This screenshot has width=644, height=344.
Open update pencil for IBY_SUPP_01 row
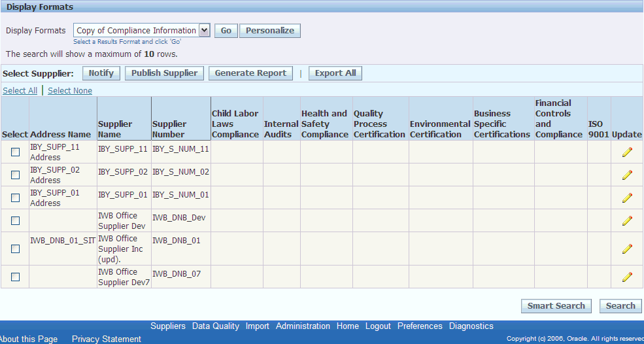pyautogui.click(x=627, y=198)
